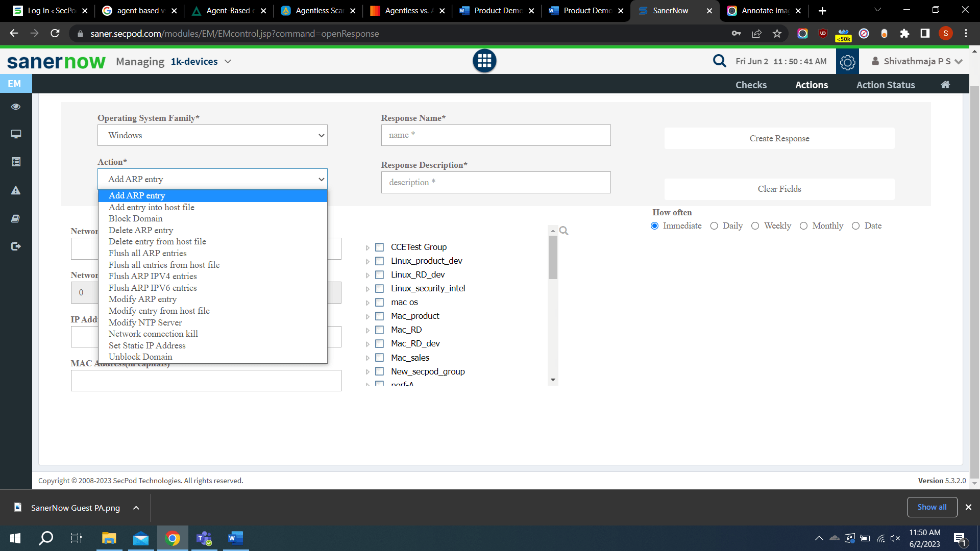Click the Response Name input field
Screen dimensions: 980x551
click(x=496, y=135)
